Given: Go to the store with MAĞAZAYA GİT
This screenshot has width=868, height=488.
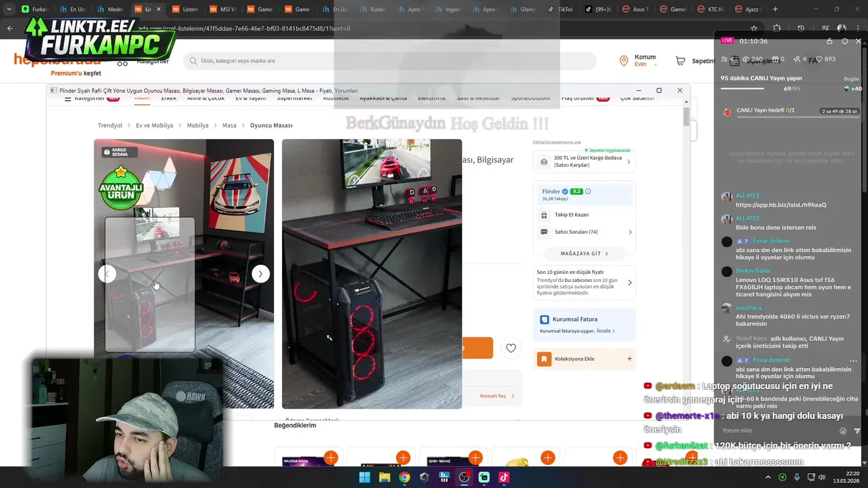Looking at the screenshot, I should [x=585, y=253].
